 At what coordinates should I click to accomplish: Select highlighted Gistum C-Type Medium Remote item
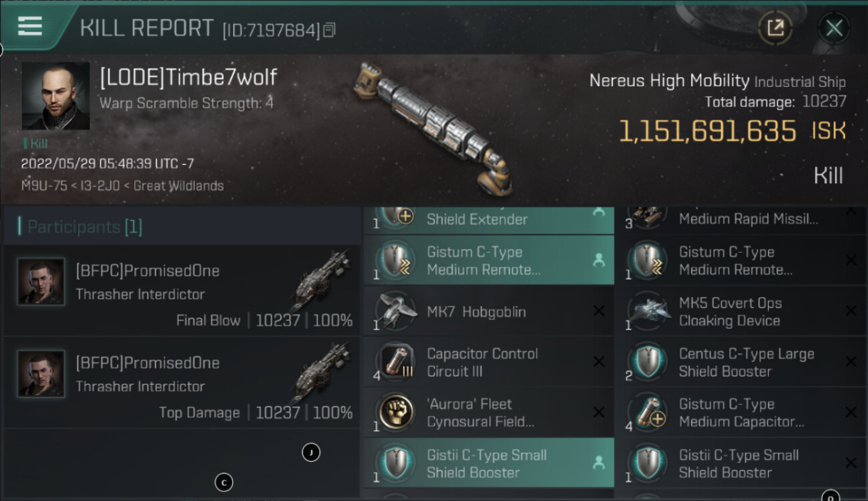tap(488, 261)
